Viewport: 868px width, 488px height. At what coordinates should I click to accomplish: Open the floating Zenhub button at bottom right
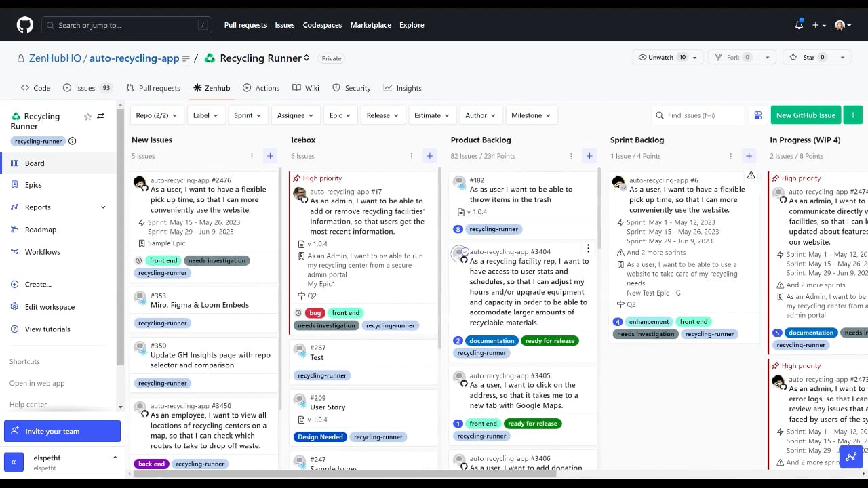pyautogui.click(x=851, y=457)
